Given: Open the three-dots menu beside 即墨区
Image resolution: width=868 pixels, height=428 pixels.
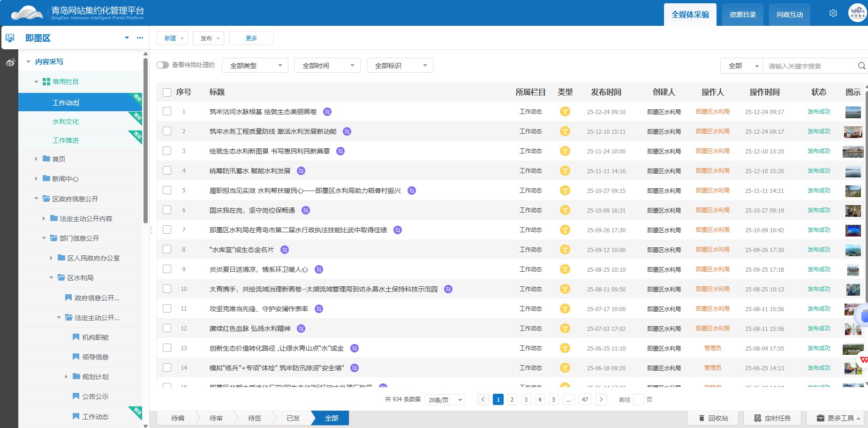Looking at the screenshot, I should (140, 38).
